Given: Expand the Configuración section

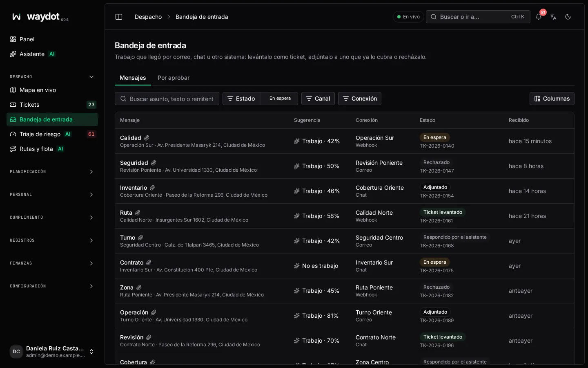Looking at the screenshot, I should (52, 286).
